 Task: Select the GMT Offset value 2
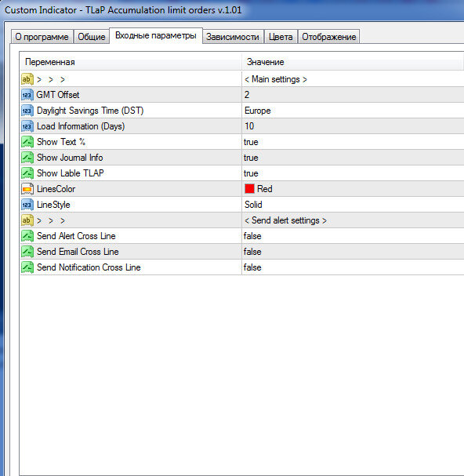(x=247, y=95)
